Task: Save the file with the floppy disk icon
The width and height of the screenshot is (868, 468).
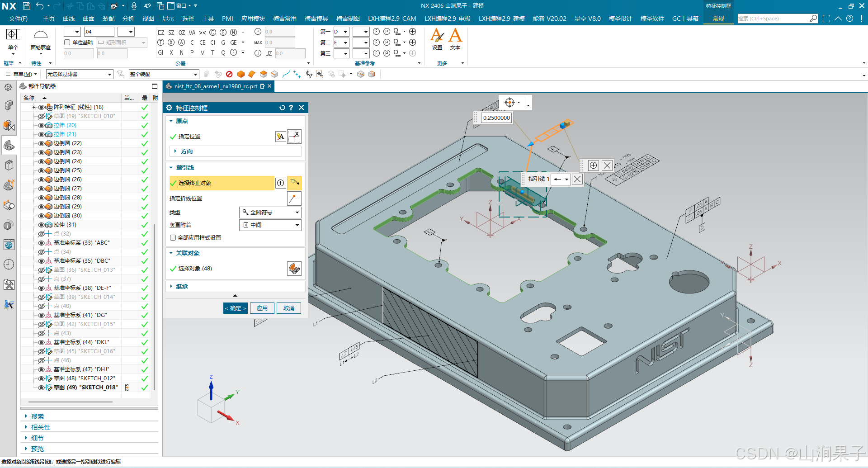Action: pyautogui.click(x=27, y=6)
